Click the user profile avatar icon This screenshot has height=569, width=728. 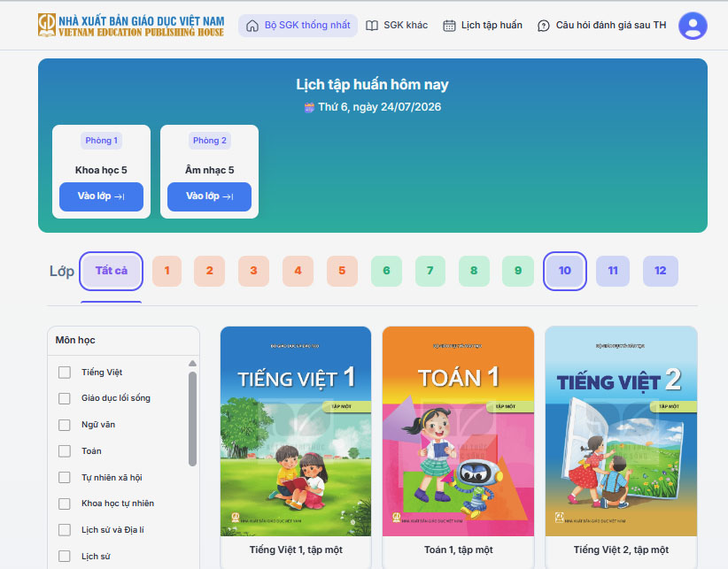[693, 26]
